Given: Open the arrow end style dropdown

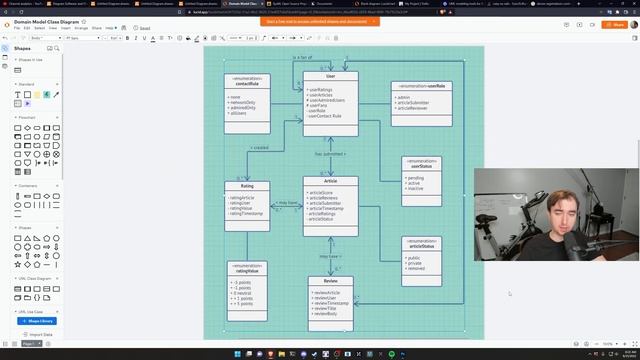Looking at the screenshot, I should point(296,38).
